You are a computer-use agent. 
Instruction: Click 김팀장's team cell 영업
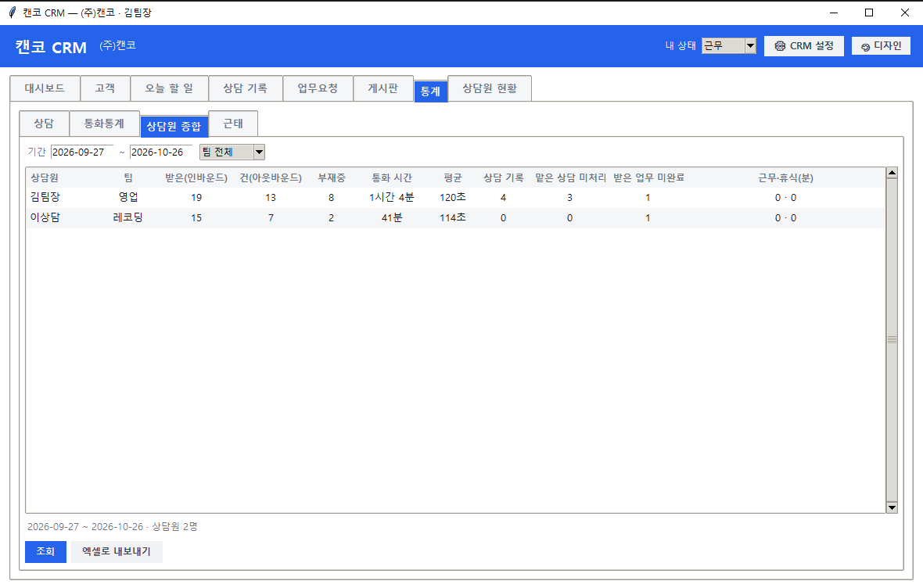[x=128, y=197]
